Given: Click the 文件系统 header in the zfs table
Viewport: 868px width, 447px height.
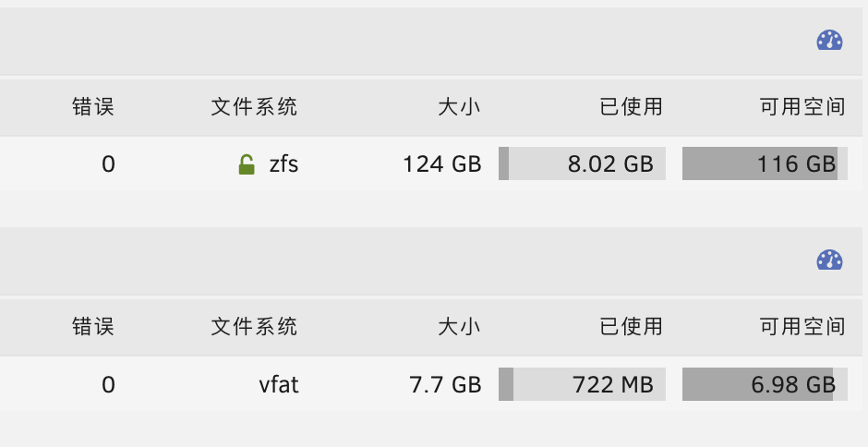Looking at the screenshot, I should point(254,106).
